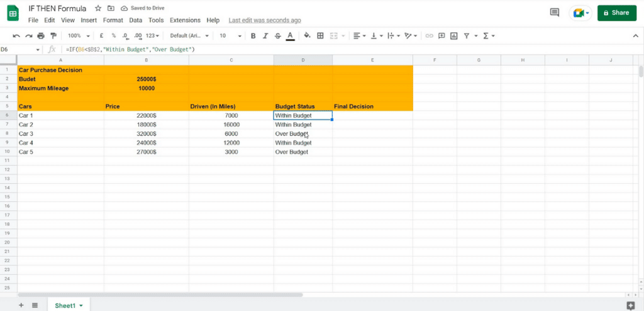Screen dimensions: 644x311
Task: Click the Explore button at bottom right
Action: tap(631, 305)
